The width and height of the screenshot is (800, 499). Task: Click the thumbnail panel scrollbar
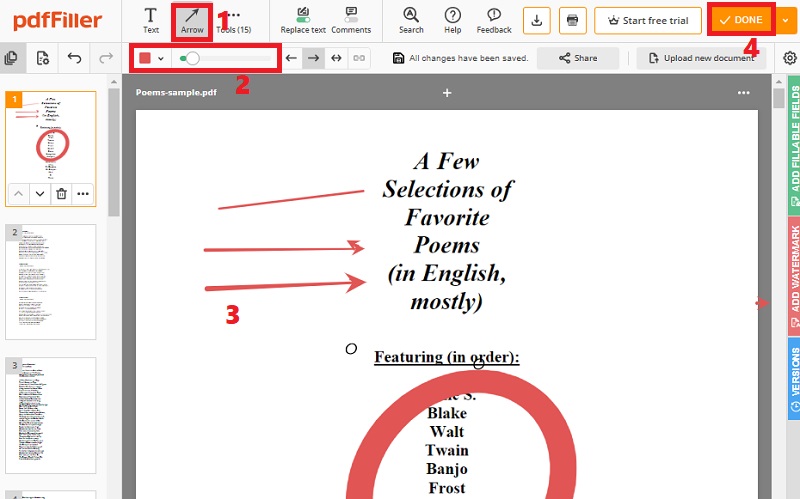click(x=114, y=153)
